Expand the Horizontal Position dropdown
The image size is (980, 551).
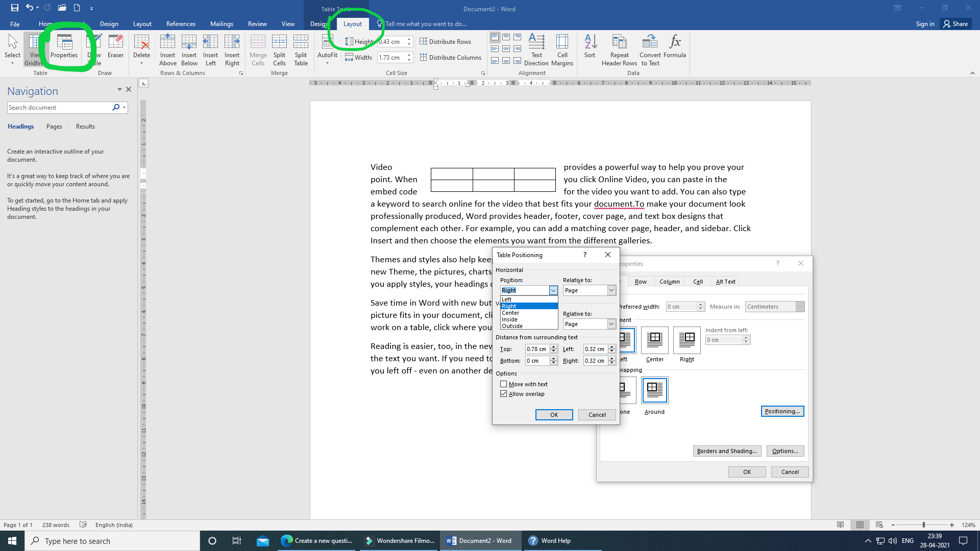click(553, 290)
